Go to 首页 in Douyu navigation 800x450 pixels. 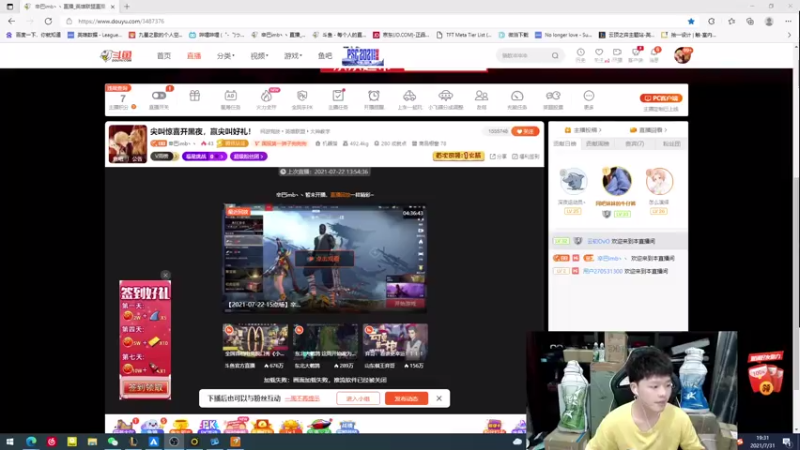(x=164, y=56)
